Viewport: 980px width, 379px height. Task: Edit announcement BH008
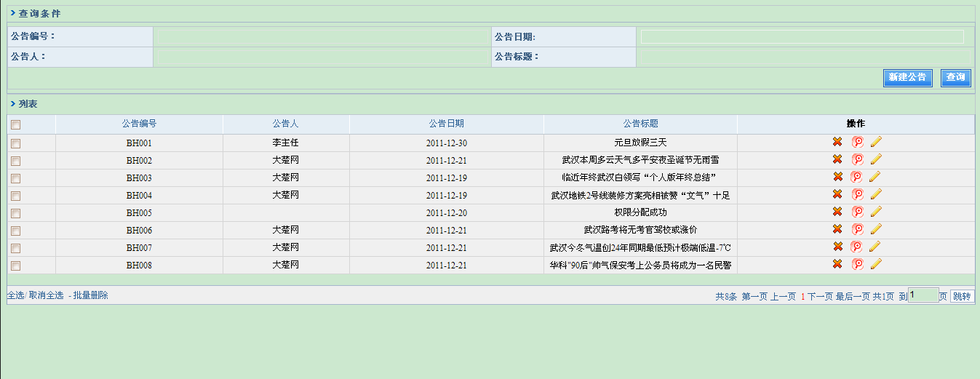[x=875, y=264]
